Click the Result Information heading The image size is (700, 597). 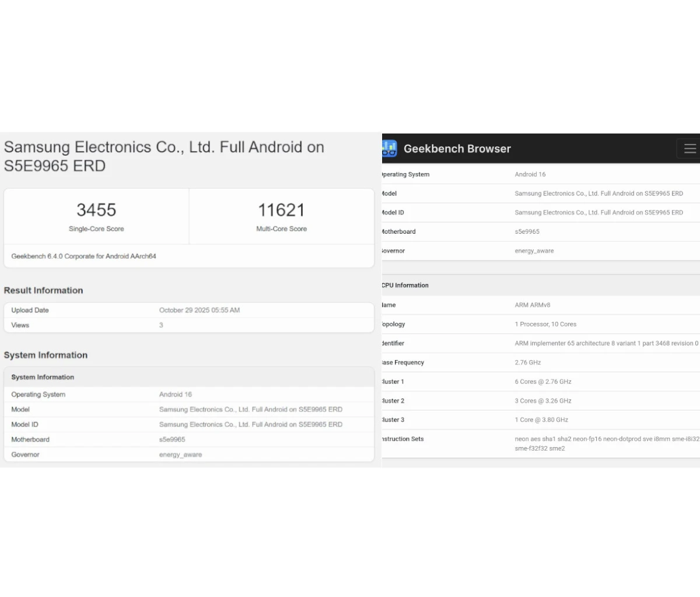(43, 290)
